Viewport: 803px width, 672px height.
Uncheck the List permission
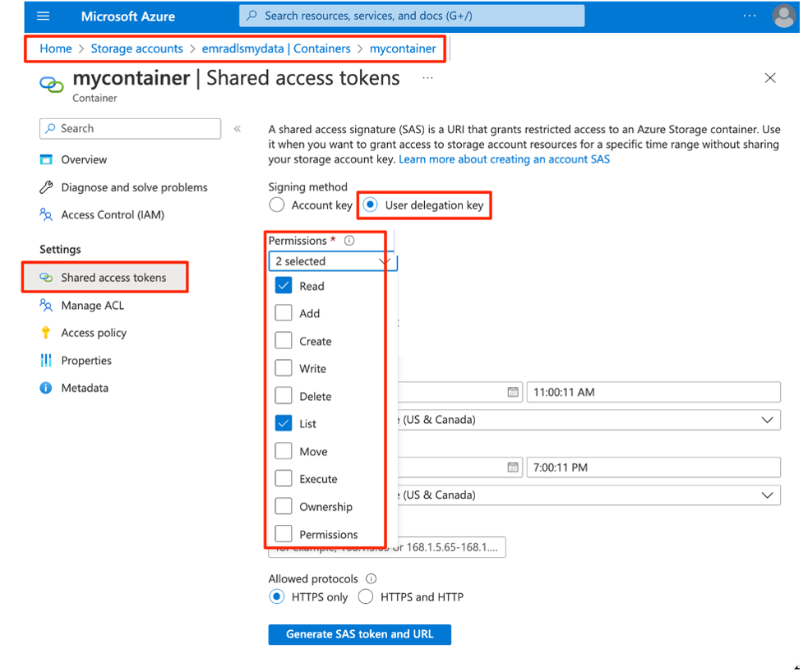284,424
